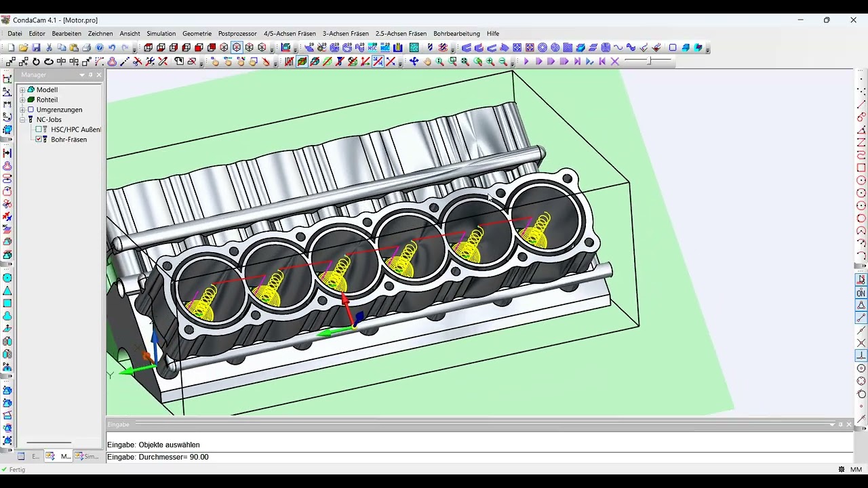Click the teal circle icon in left toolbar

click(x=7, y=278)
